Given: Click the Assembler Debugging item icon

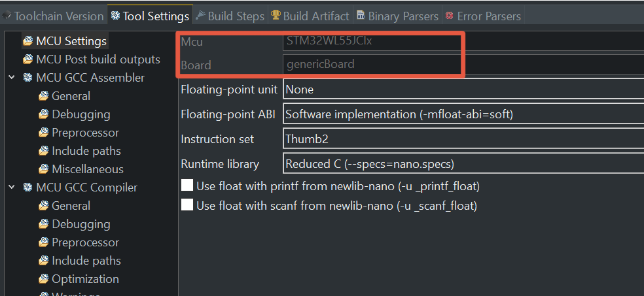Looking at the screenshot, I should point(44,114).
